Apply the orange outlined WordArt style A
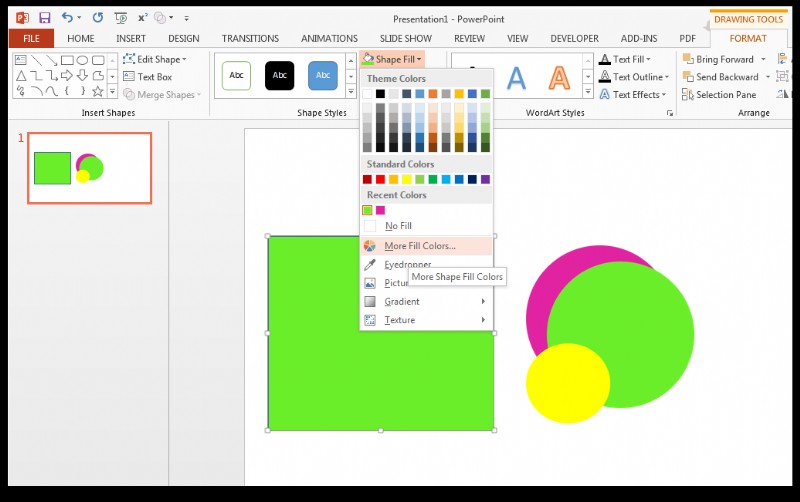 pos(559,78)
